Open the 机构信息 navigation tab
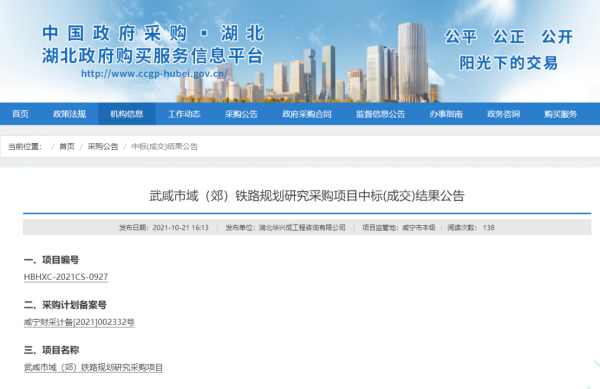 (x=127, y=114)
